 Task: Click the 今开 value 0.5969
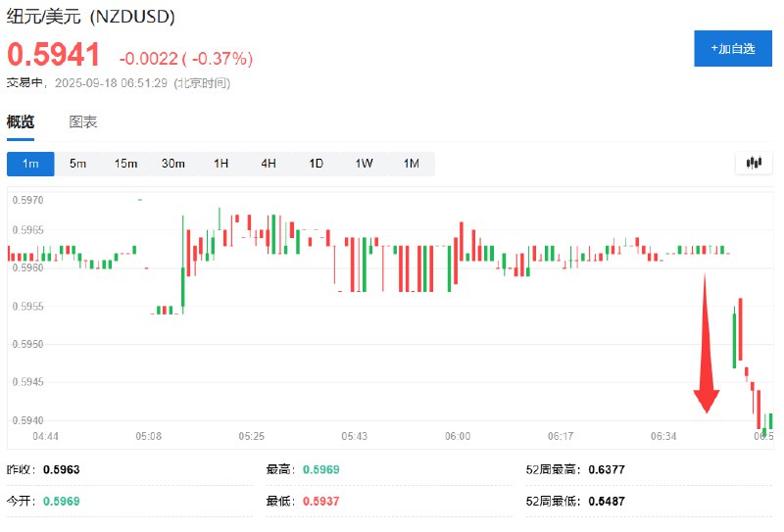coord(62,502)
